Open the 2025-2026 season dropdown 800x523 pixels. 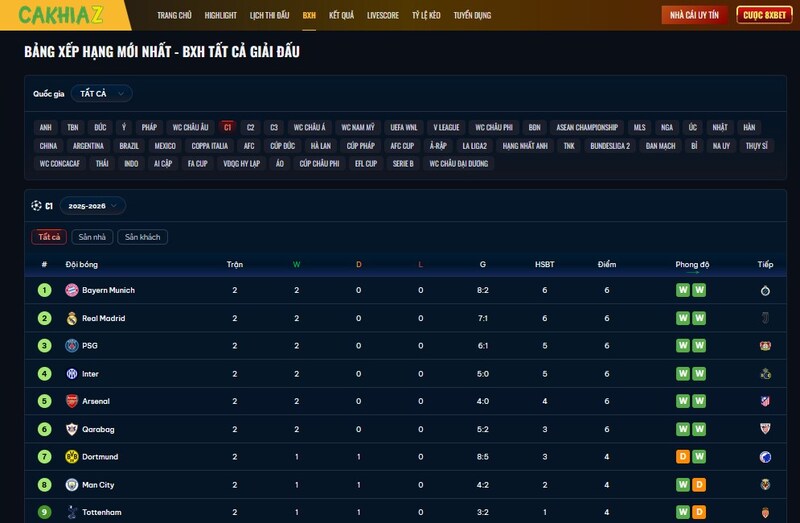pos(92,205)
